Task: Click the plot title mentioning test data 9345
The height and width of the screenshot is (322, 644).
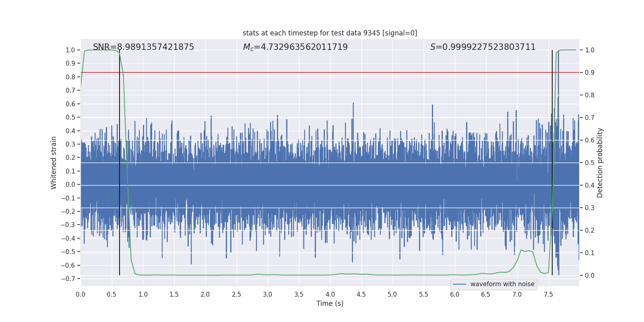Action: pos(330,33)
